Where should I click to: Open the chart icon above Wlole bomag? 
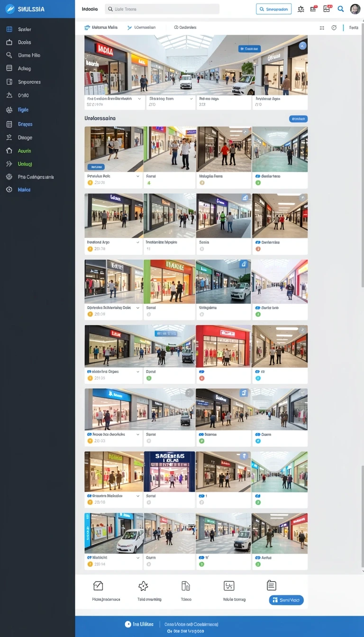[x=229, y=586]
